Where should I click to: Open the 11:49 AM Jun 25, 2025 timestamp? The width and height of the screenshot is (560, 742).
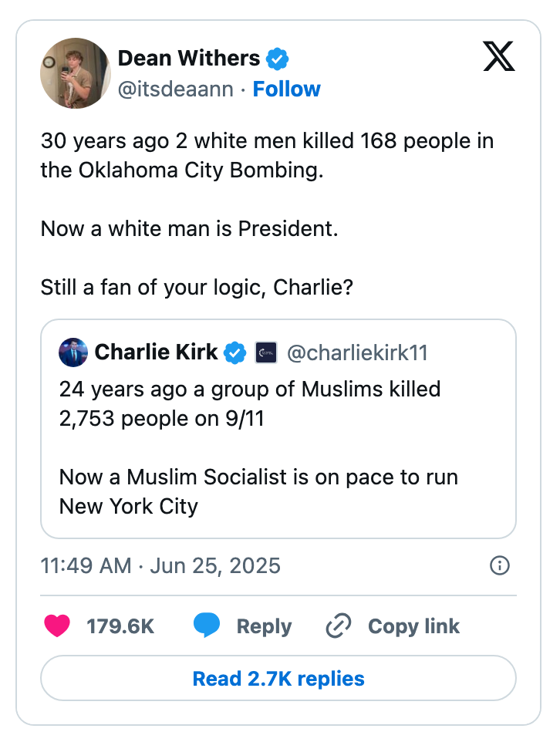160,566
